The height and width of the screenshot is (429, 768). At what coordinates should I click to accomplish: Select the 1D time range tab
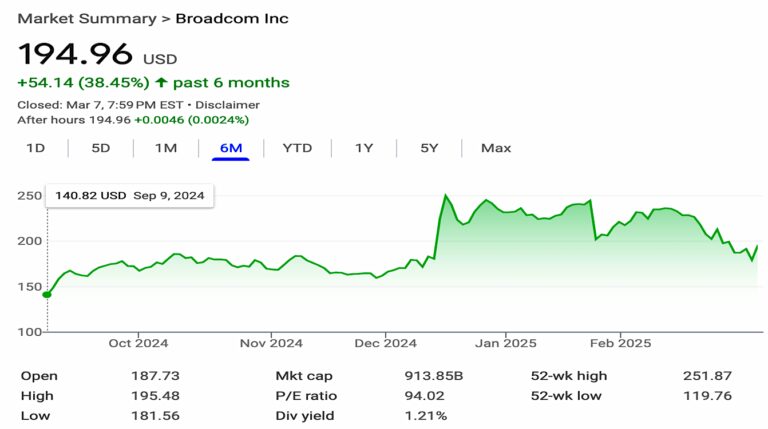[x=35, y=148]
